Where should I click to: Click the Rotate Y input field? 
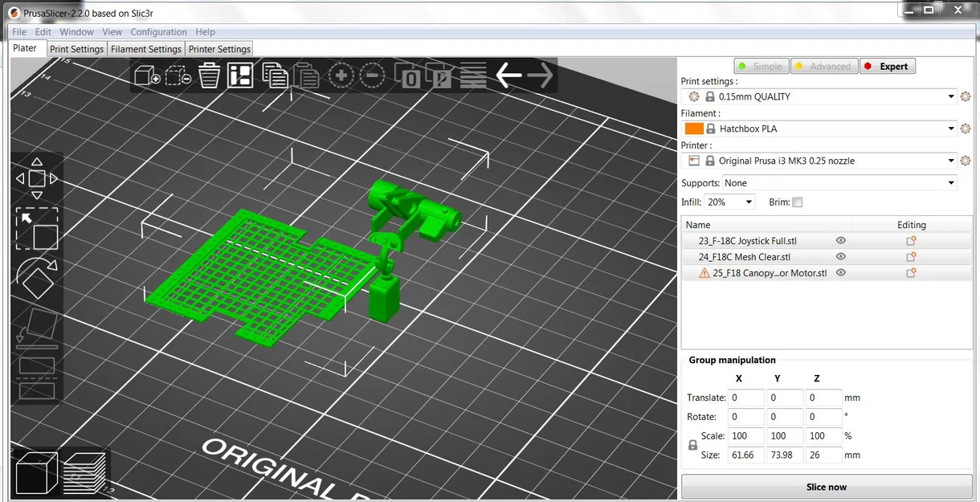tap(785, 417)
